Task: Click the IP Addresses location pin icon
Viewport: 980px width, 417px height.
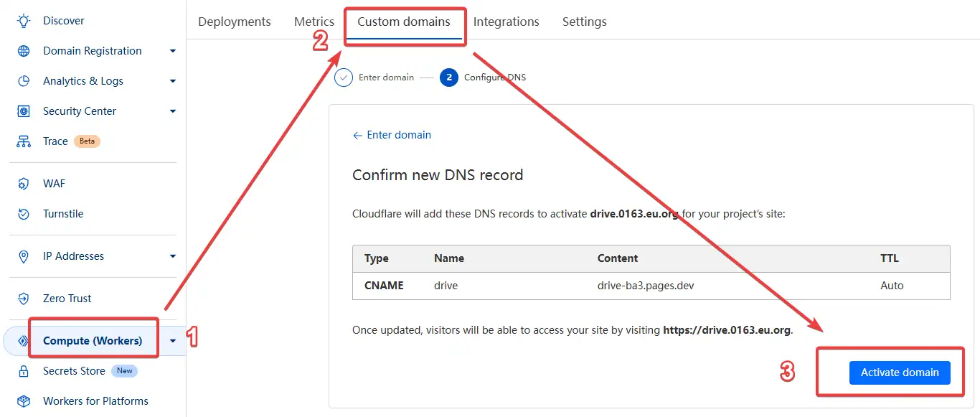Action: [24, 256]
